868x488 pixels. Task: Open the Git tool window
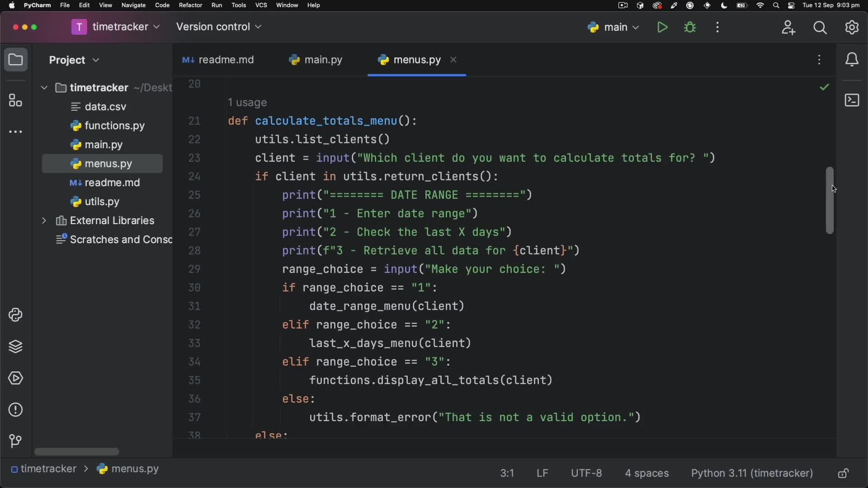click(15, 441)
